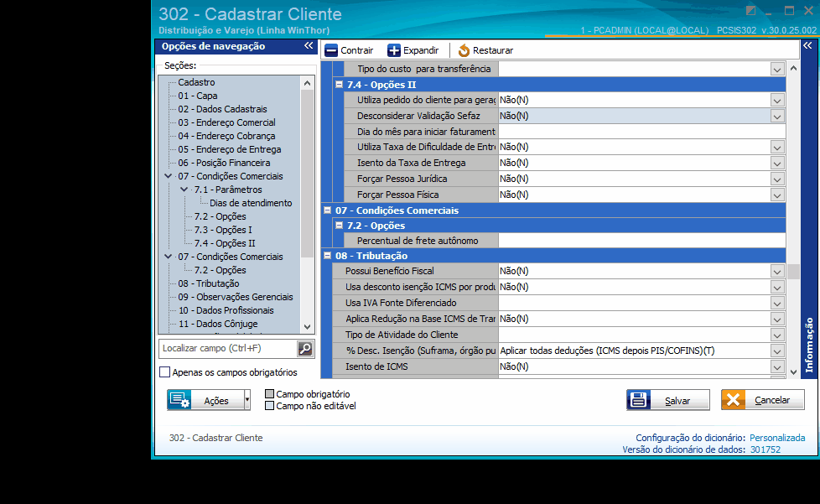Select 09 - Observações Gerenciais section
Viewport: 820px width, 504px height.
point(236,297)
